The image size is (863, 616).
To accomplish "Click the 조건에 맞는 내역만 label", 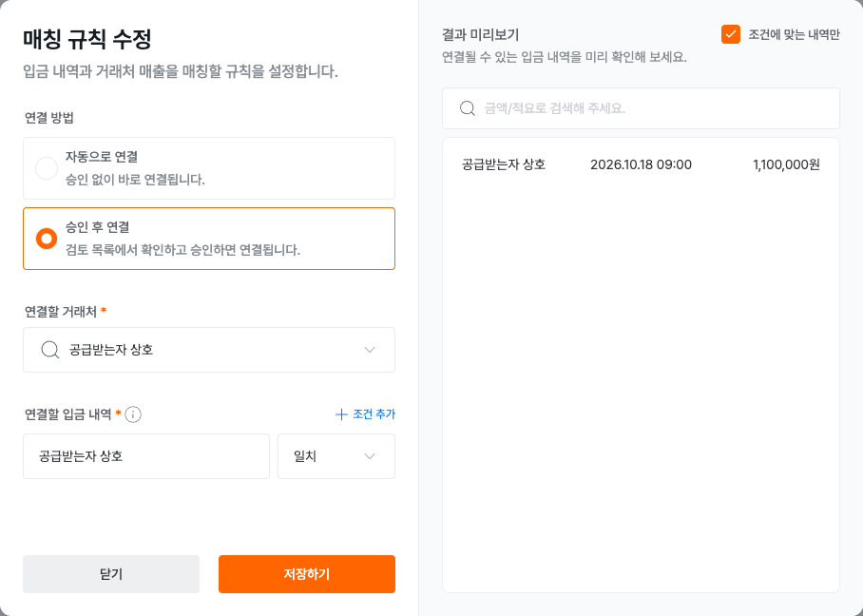I will (794, 34).
